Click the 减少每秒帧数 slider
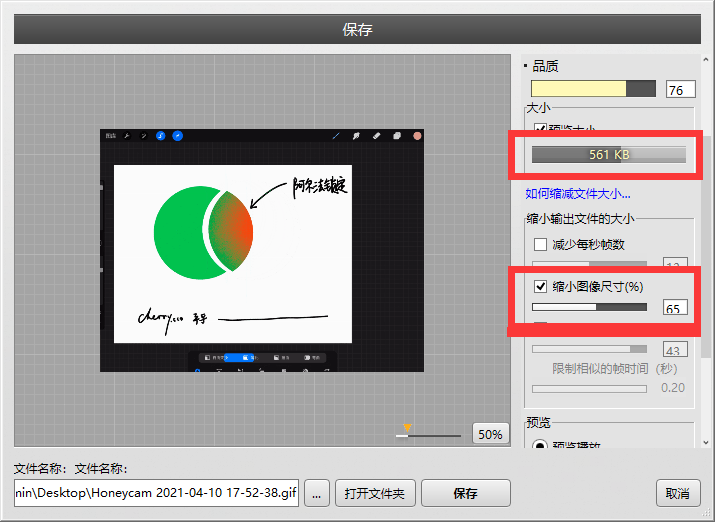Screen dimensions: 715x522 point(589,264)
